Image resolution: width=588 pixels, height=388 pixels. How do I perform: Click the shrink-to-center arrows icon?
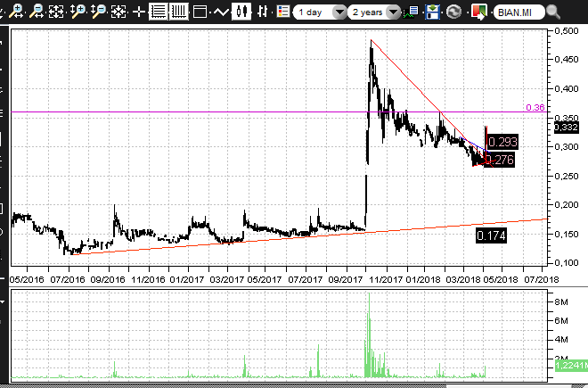118,12
